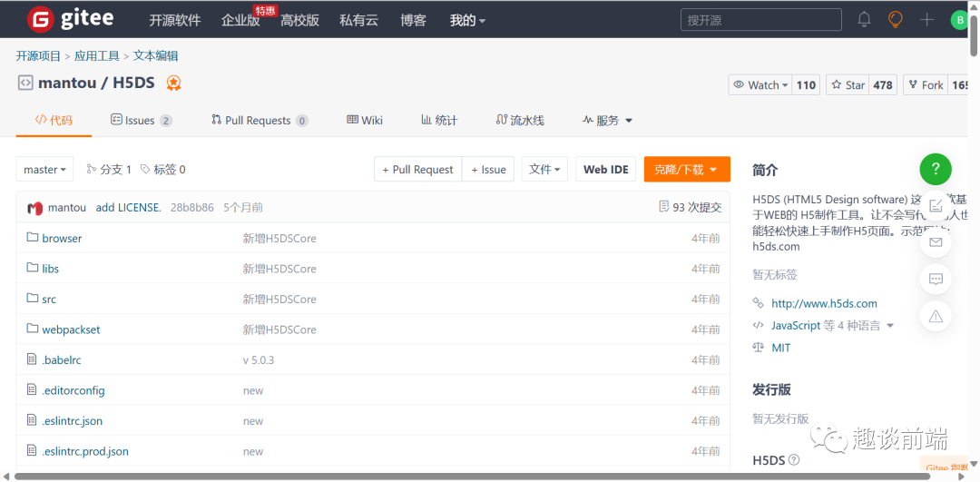Screen dimensions: 980x482
Task: Click the folder icon for libs
Action: click(33, 268)
